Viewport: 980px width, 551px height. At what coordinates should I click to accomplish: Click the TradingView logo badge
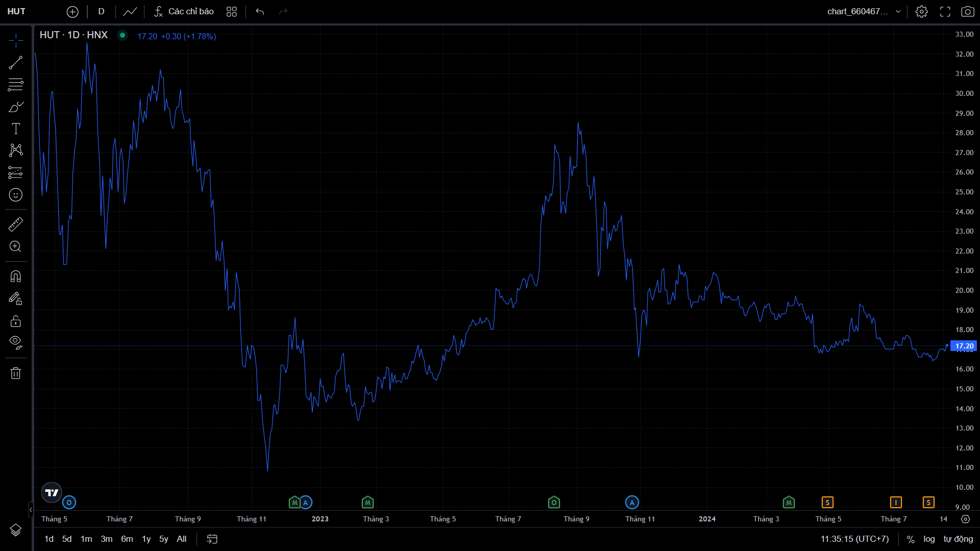[52, 493]
